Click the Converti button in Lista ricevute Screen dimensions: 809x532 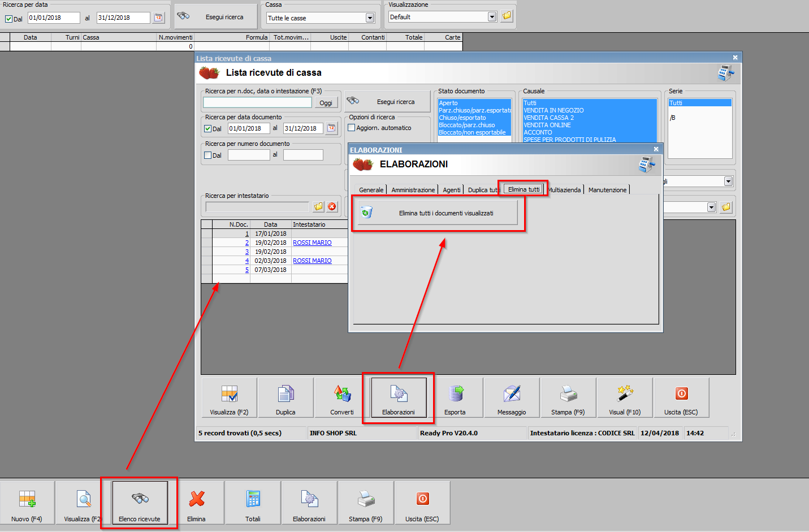click(x=342, y=397)
